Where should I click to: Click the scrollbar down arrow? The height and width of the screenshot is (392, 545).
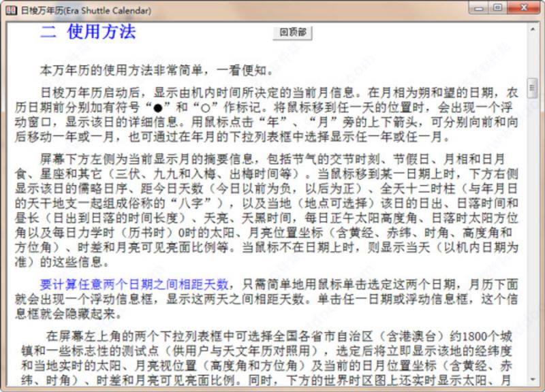[532, 380]
